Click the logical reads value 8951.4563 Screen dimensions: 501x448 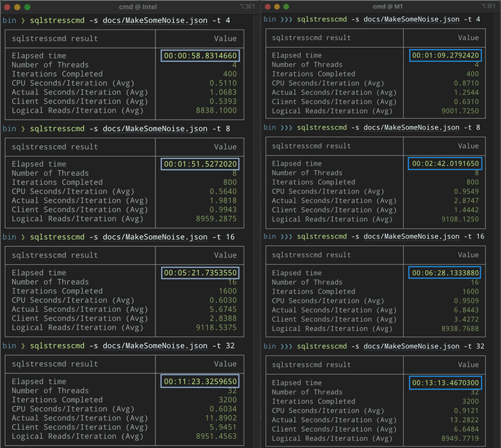(x=216, y=436)
